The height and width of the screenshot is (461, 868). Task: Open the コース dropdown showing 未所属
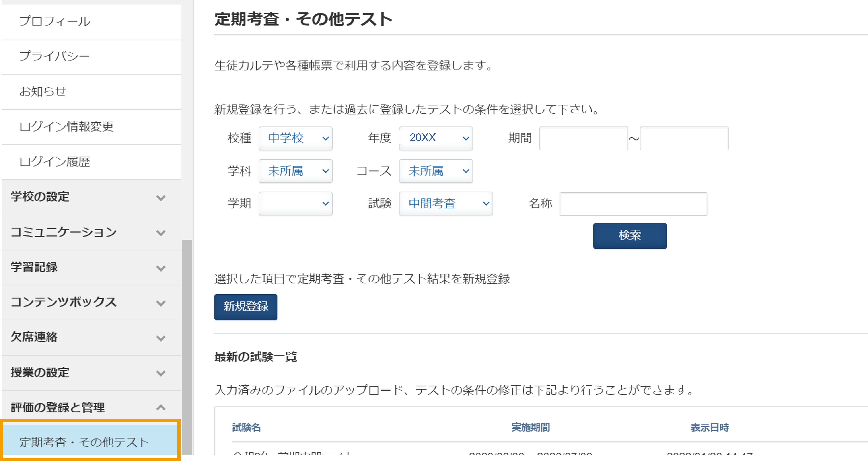[436, 171]
